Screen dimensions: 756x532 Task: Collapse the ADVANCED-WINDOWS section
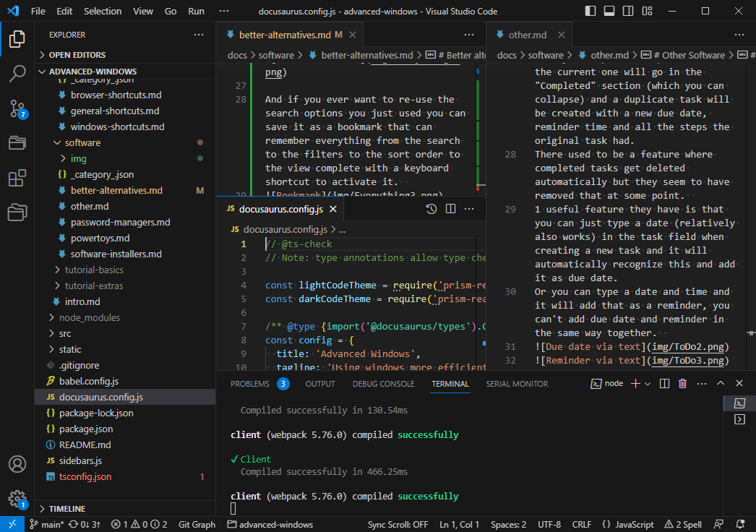tap(125, 72)
